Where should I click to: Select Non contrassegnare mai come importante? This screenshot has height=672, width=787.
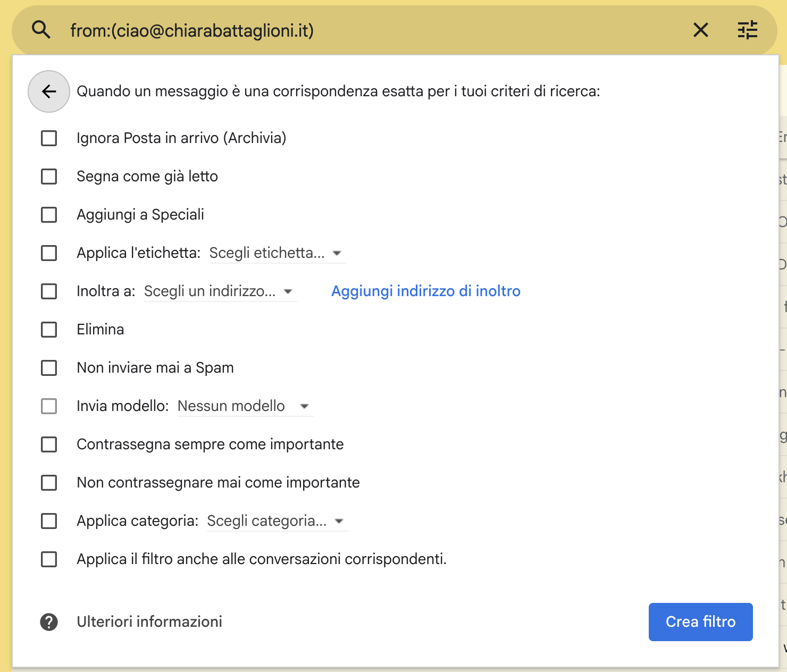coord(49,483)
